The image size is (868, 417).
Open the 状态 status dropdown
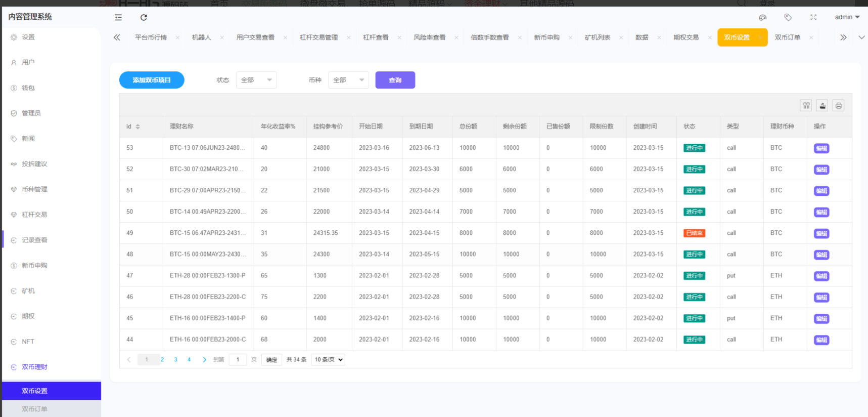pos(256,80)
